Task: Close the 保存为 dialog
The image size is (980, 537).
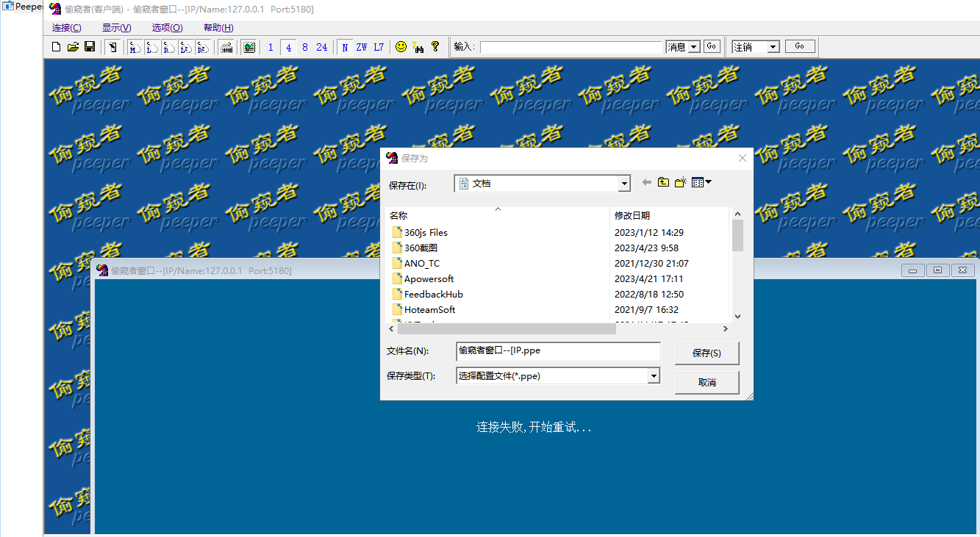Action: [742, 158]
